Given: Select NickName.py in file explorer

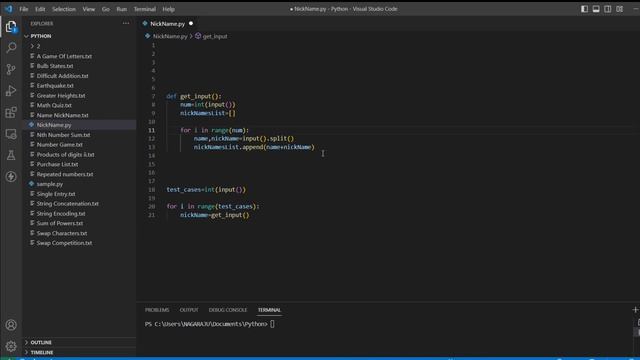Looking at the screenshot, I should coord(54,125).
